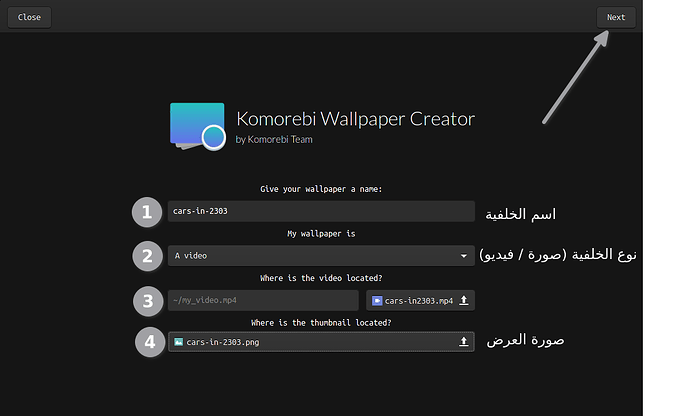Click the 'Give your wallpaper a name:' label
Viewport: 690px width, 416px height.
point(321,189)
